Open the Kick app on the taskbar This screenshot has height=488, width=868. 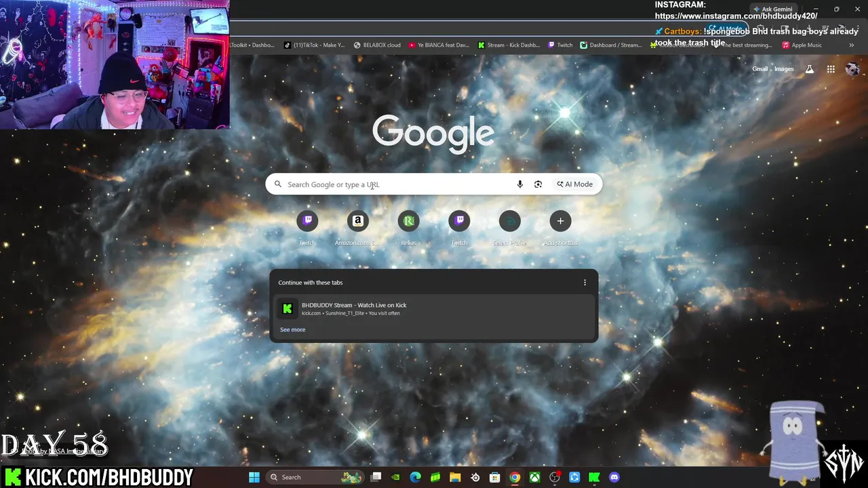point(595,477)
